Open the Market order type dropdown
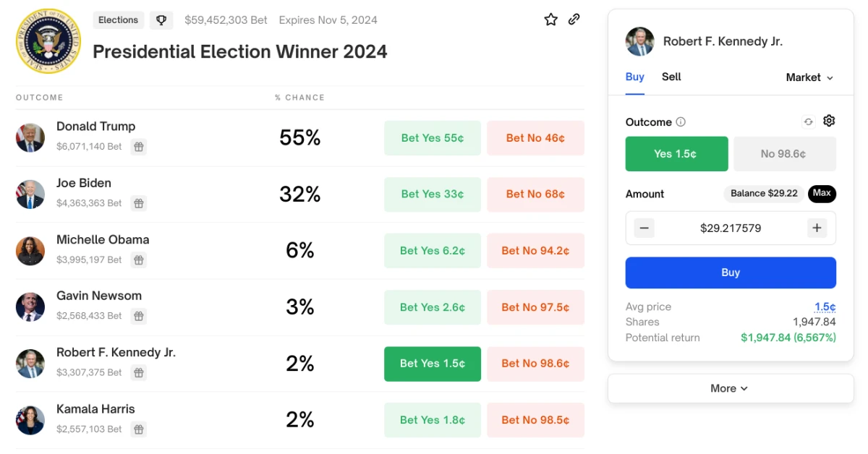Screen dimensions: 868x454 coord(809,77)
